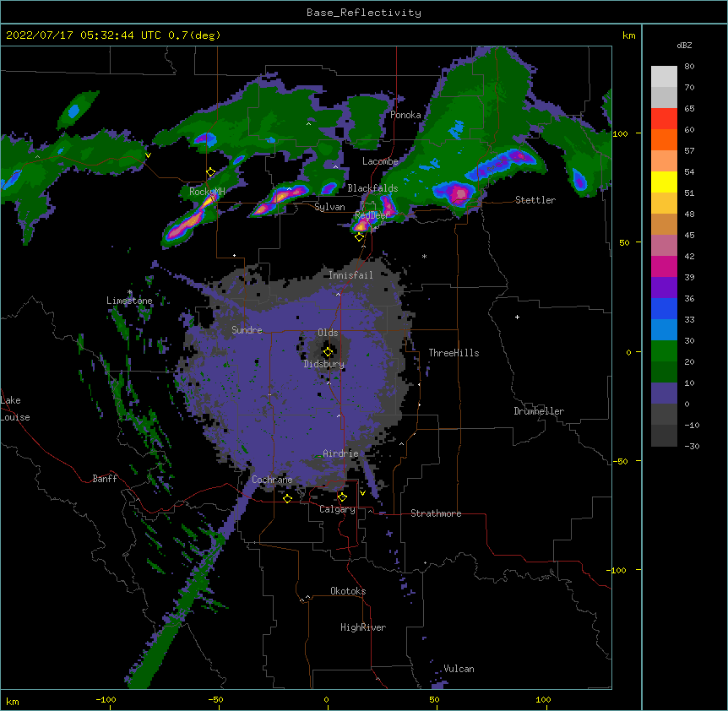Select the slate purple 0-10 dBZ legend swatch
Image resolution: width=728 pixels, height=711 pixels.
point(664,393)
